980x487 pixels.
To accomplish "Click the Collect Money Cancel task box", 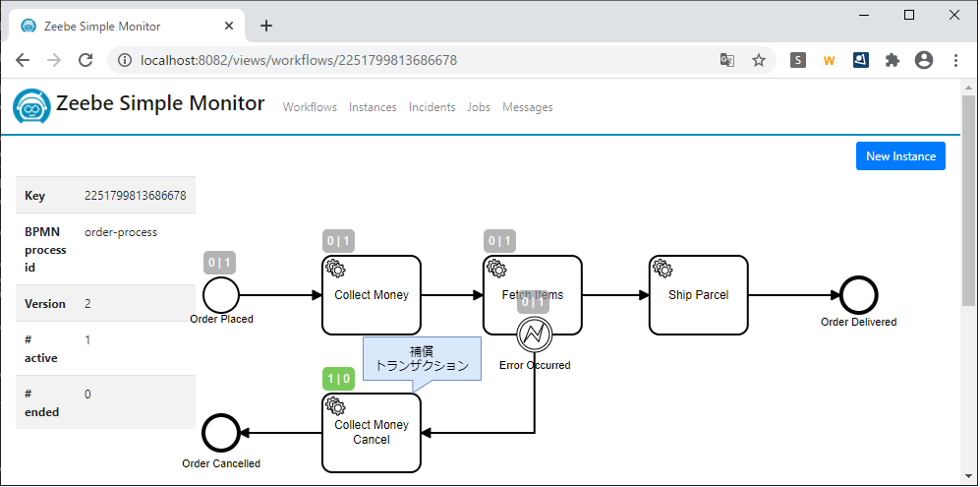I will pyautogui.click(x=372, y=433).
